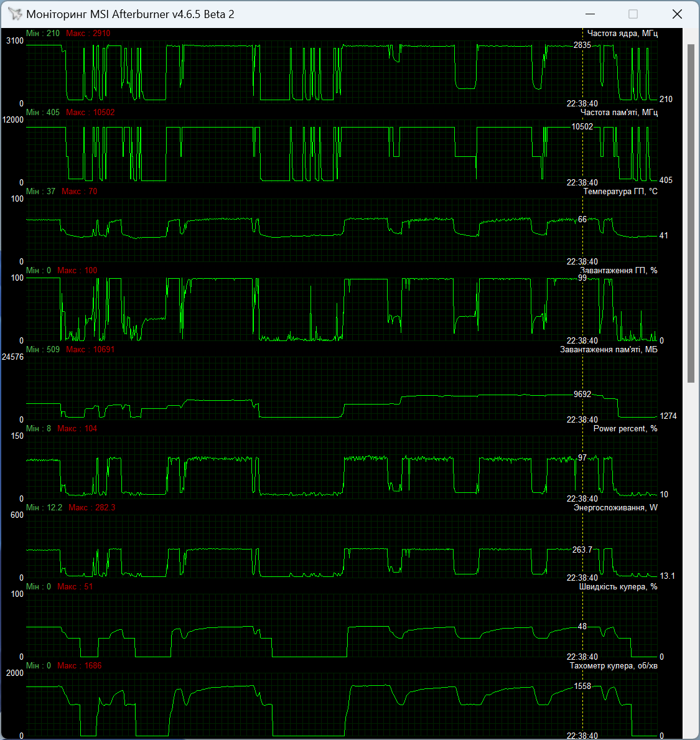The height and width of the screenshot is (740, 700).
Task: Click the 9692 marker value on memory usage graph
Action: [x=582, y=394]
